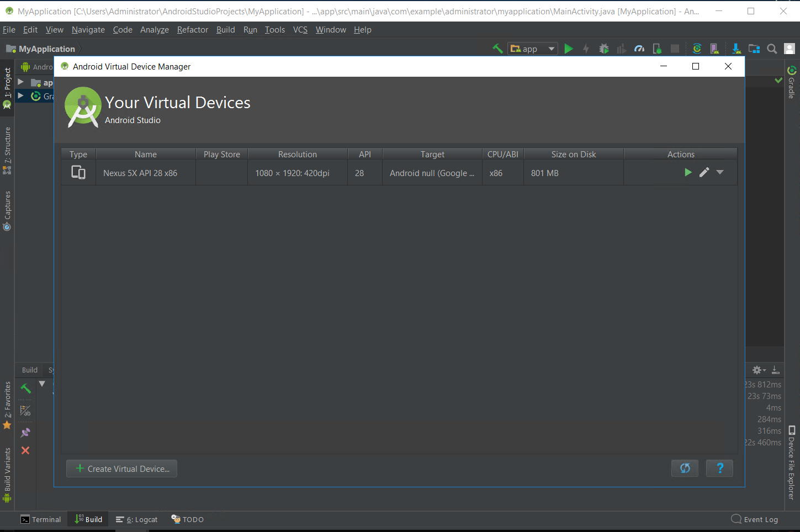Select the Build tab in Build panel
Screen dimensions: 800x532
pos(30,370)
